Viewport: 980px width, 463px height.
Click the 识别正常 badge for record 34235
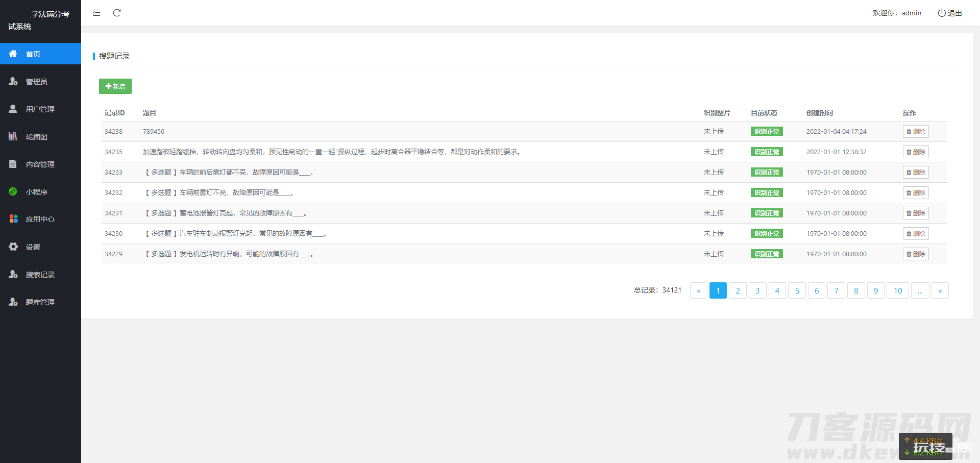(x=767, y=152)
